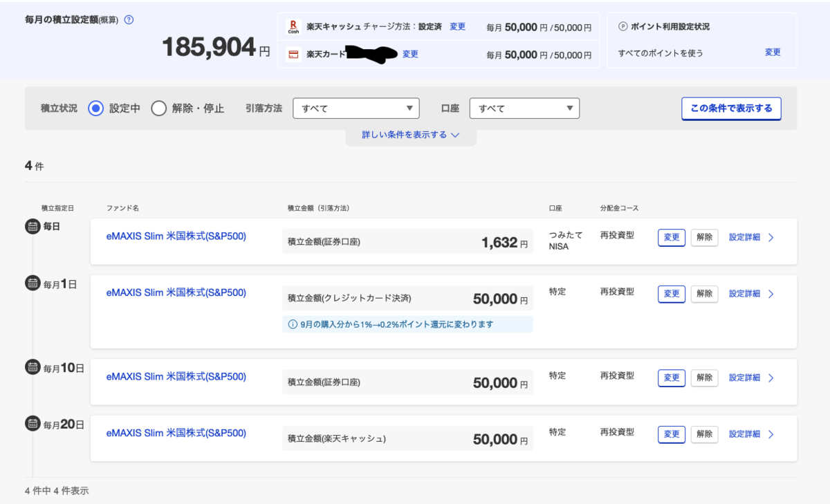Click 積立金額(楽天キャッシュ) label

337,439
